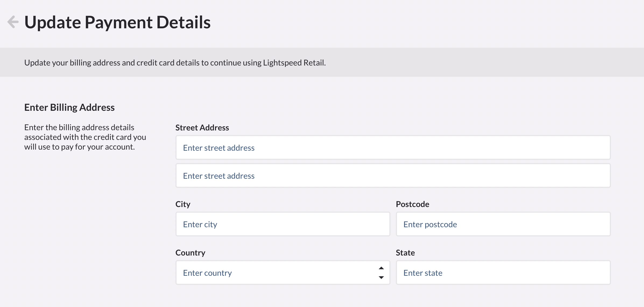This screenshot has width=644, height=307.
Task: Click the City label
Action: coord(183,204)
